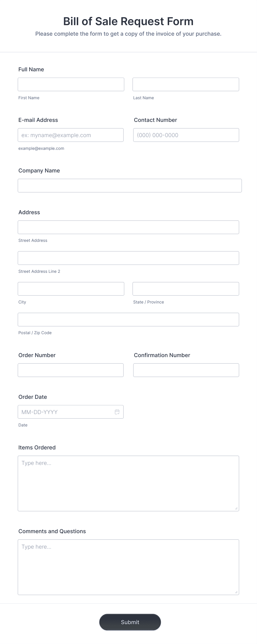Click the Bill of Sale Request Form heading

pos(128,21)
